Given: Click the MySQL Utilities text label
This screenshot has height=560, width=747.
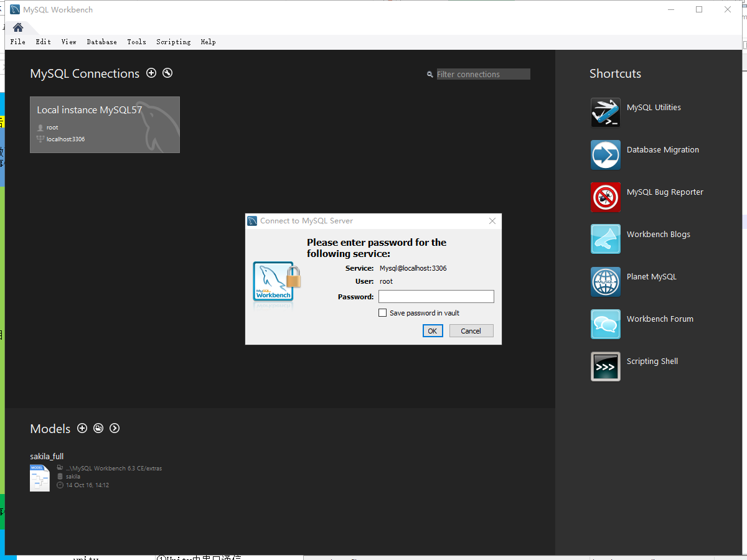Looking at the screenshot, I should [x=654, y=108].
